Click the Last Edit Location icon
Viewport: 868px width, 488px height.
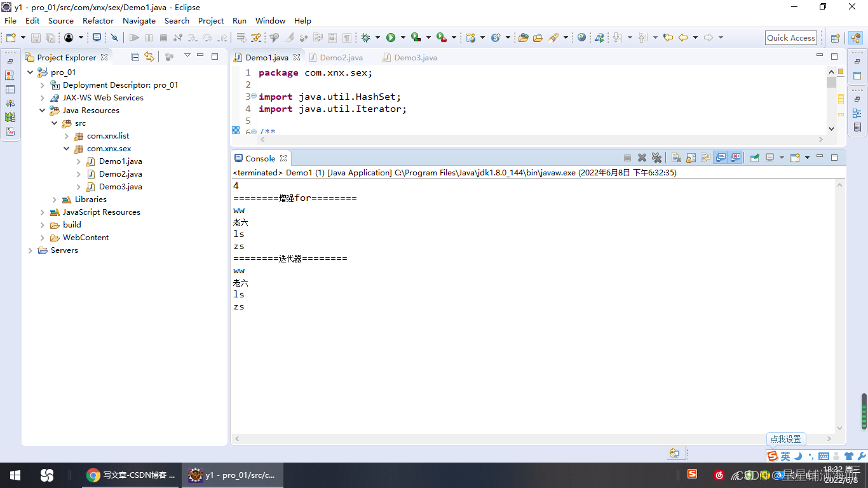(x=668, y=37)
